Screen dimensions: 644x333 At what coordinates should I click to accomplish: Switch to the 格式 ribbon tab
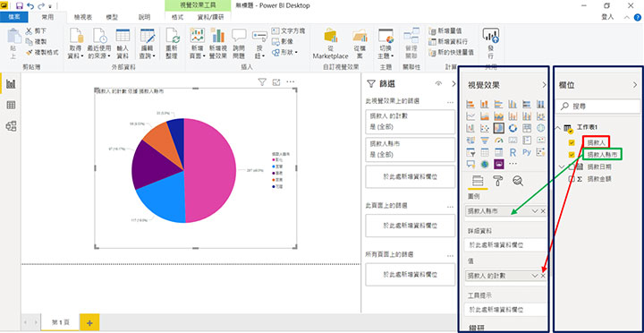pyautogui.click(x=178, y=17)
